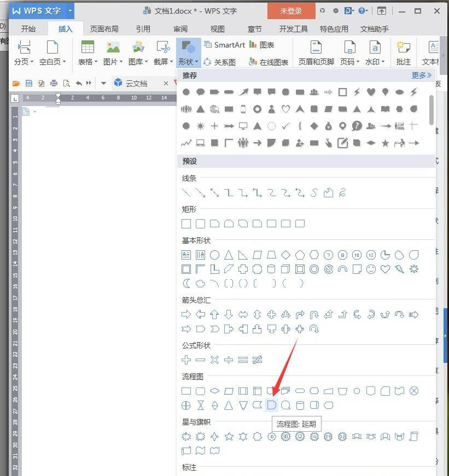Expand the 形状 shapes dropdown
449x476 pixels.
point(188,53)
